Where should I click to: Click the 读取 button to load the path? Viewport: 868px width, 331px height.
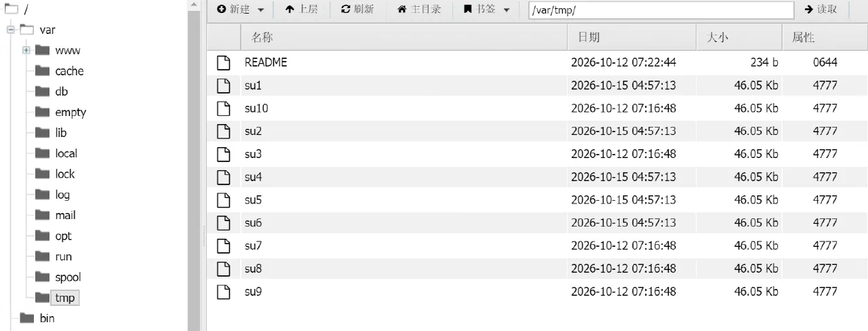click(x=821, y=9)
